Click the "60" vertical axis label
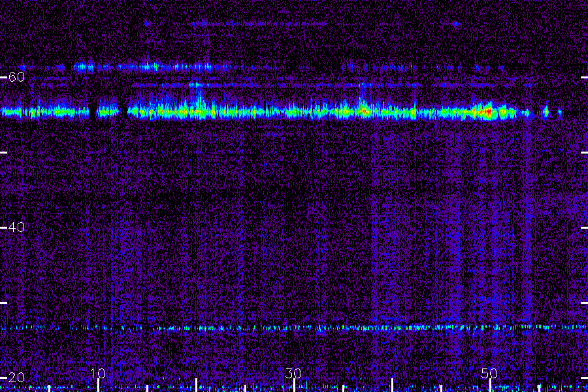Viewport: 588px width, 392px height. 16,77
